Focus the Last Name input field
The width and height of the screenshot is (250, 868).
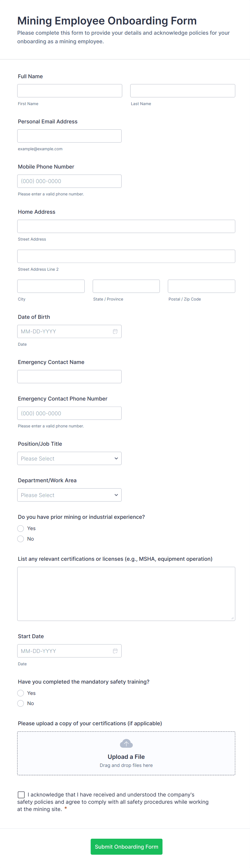point(183,91)
